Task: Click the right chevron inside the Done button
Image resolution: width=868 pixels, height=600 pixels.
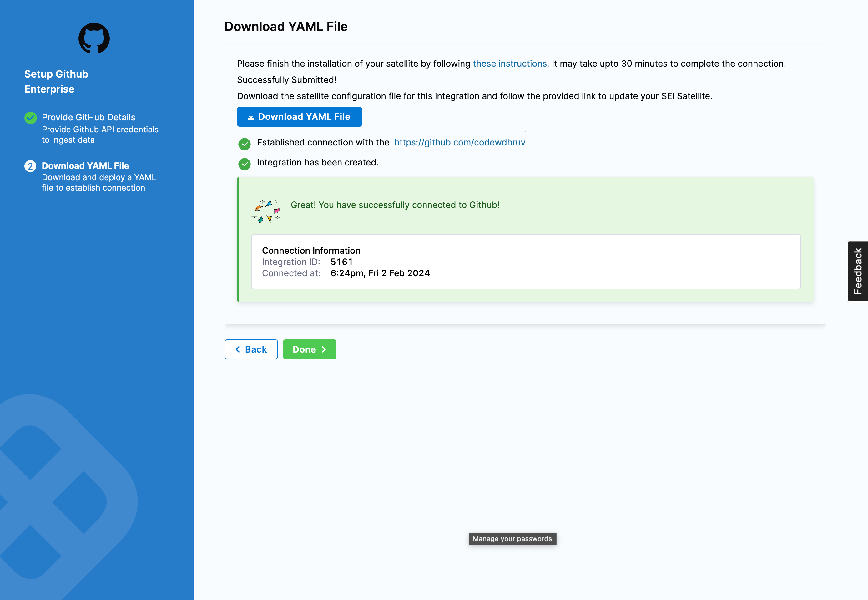Action: click(324, 349)
